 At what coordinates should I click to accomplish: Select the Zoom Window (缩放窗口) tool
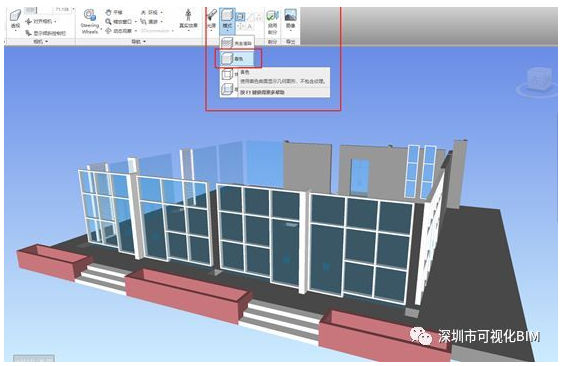click(119, 22)
